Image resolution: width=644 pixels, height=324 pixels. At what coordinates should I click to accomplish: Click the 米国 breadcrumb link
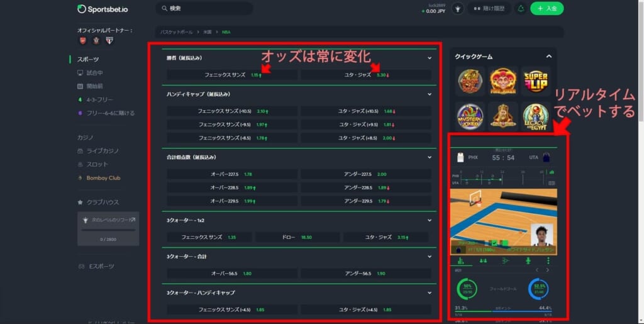click(x=208, y=32)
